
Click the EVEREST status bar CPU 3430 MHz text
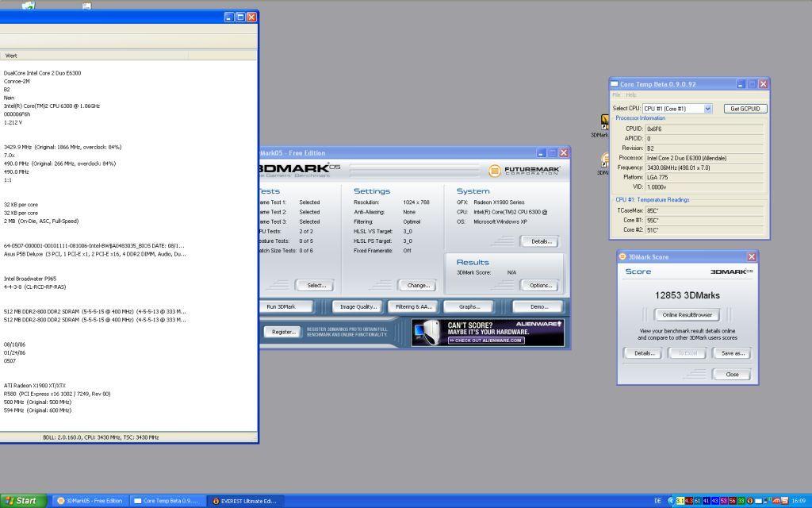pyautogui.click(x=101, y=437)
